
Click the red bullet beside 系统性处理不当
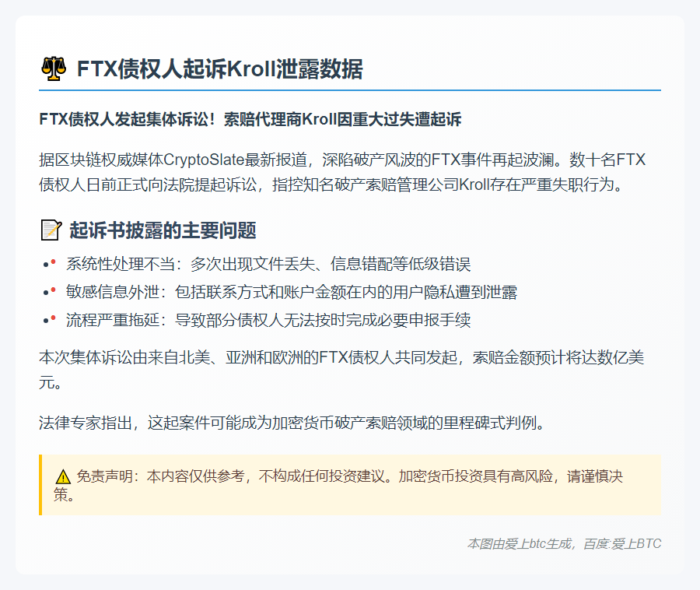[52, 260]
